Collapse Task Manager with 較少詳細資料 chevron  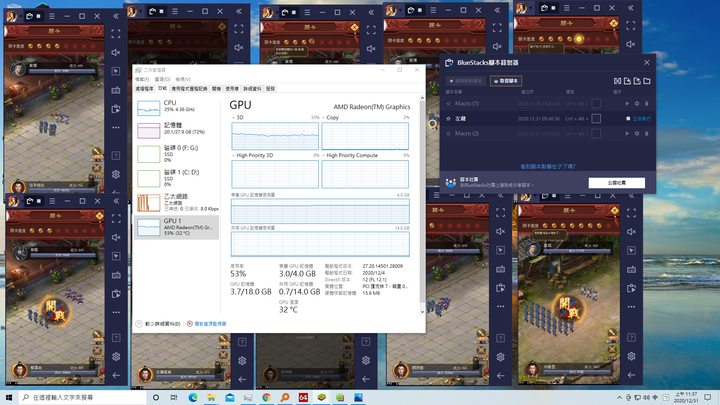coord(139,324)
